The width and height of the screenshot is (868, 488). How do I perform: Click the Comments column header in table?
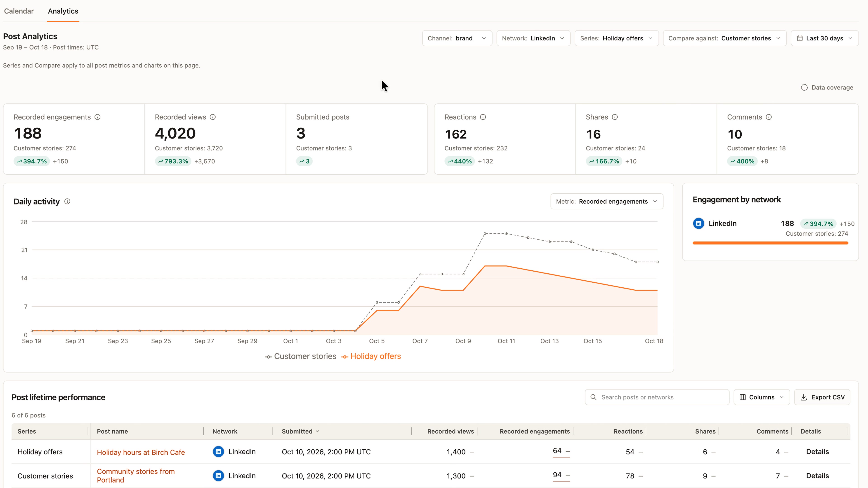click(772, 432)
